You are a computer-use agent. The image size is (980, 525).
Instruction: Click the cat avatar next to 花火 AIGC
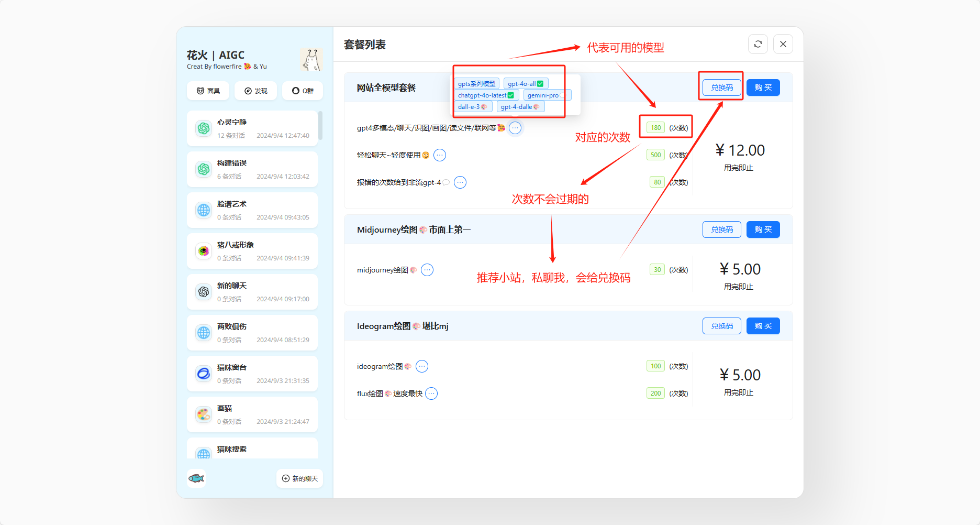tap(311, 60)
